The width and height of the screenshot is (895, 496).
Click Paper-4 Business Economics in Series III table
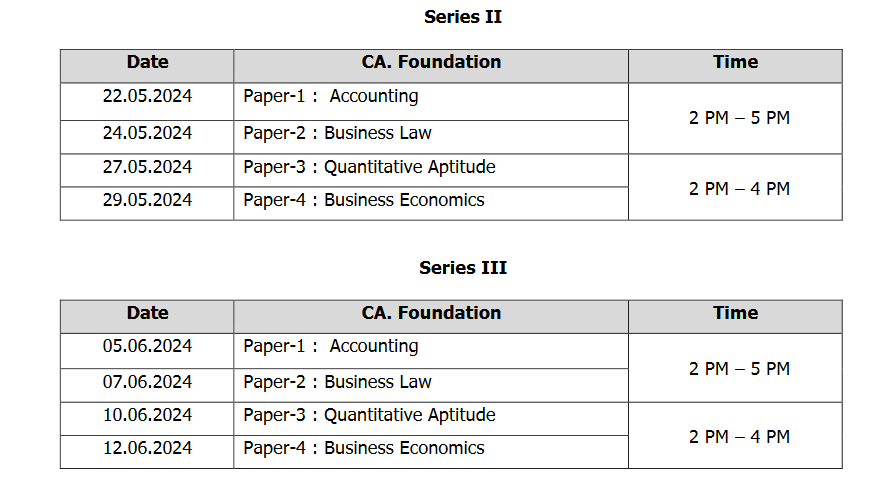click(x=364, y=448)
